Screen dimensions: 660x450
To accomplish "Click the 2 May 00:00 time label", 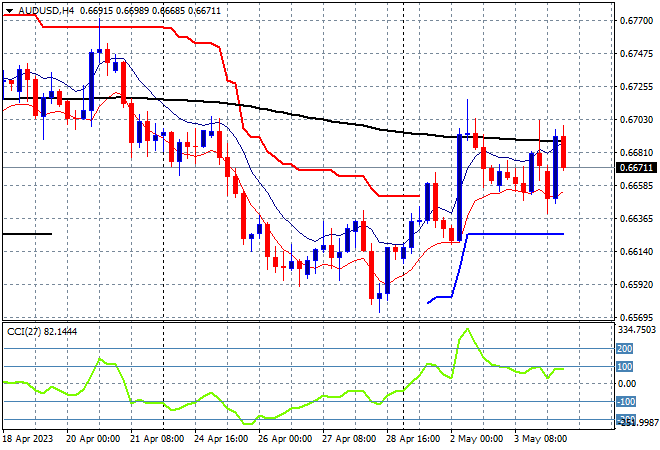I will [x=476, y=439].
